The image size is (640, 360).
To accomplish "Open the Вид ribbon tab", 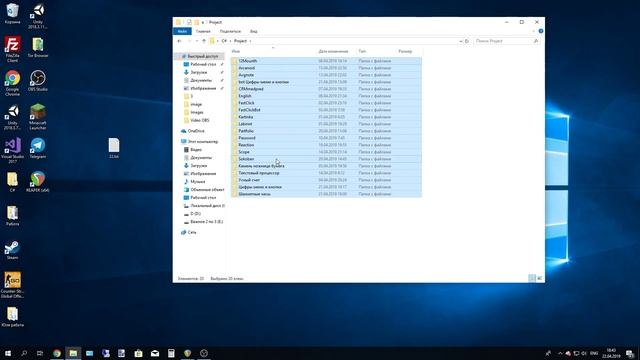I will tap(253, 31).
